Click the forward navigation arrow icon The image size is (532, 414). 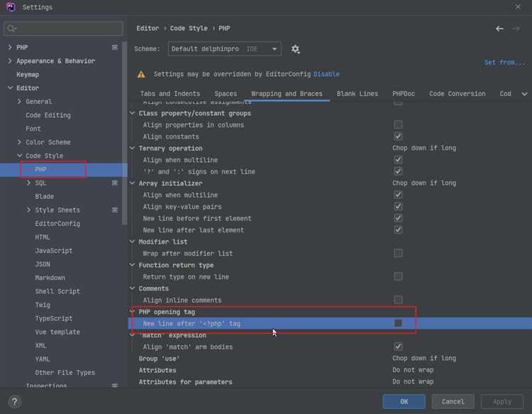pyautogui.click(x=516, y=29)
